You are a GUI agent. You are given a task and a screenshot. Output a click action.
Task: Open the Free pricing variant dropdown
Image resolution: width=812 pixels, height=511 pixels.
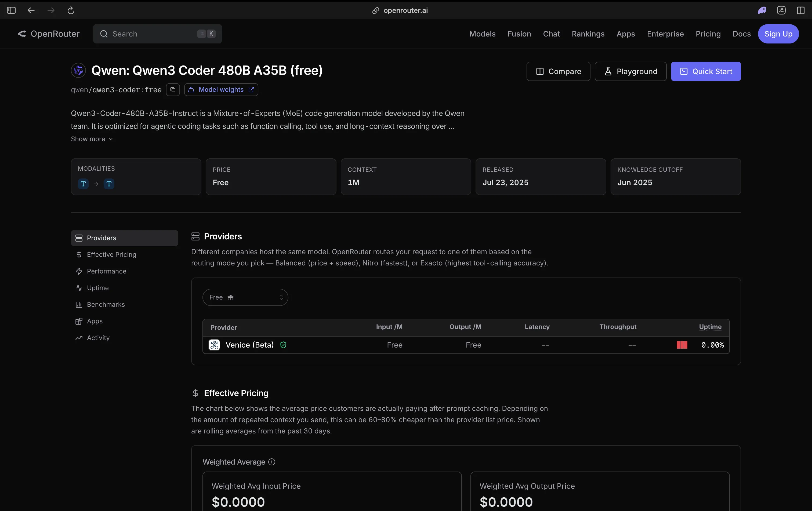(245, 297)
